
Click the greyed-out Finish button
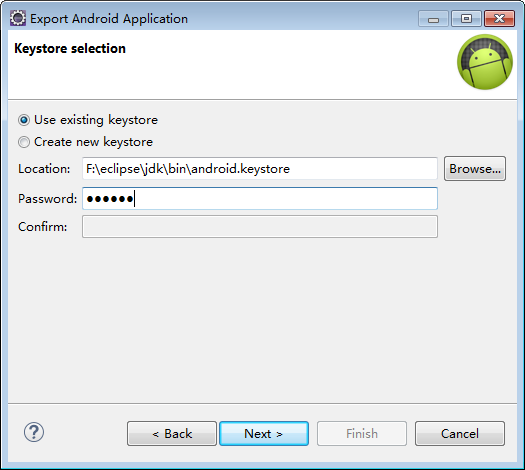(x=362, y=434)
